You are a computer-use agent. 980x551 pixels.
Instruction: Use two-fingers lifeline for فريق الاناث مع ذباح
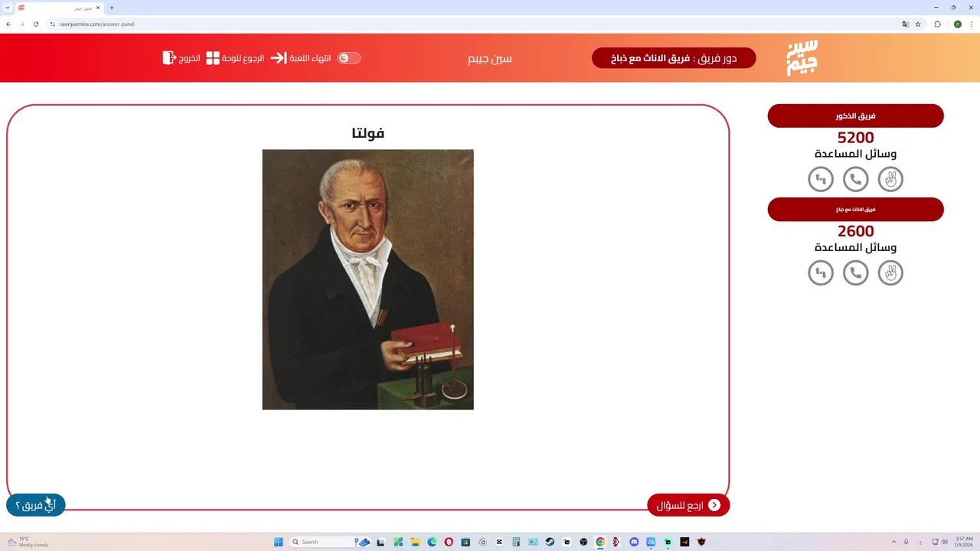(890, 272)
